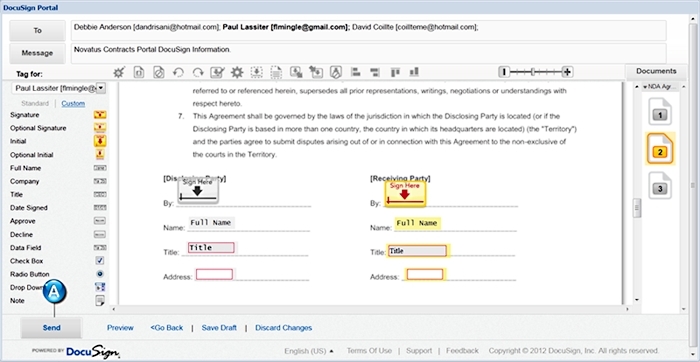The image size is (700, 362).
Task: Select the Note tag icon
Action: (x=100, y=301)
